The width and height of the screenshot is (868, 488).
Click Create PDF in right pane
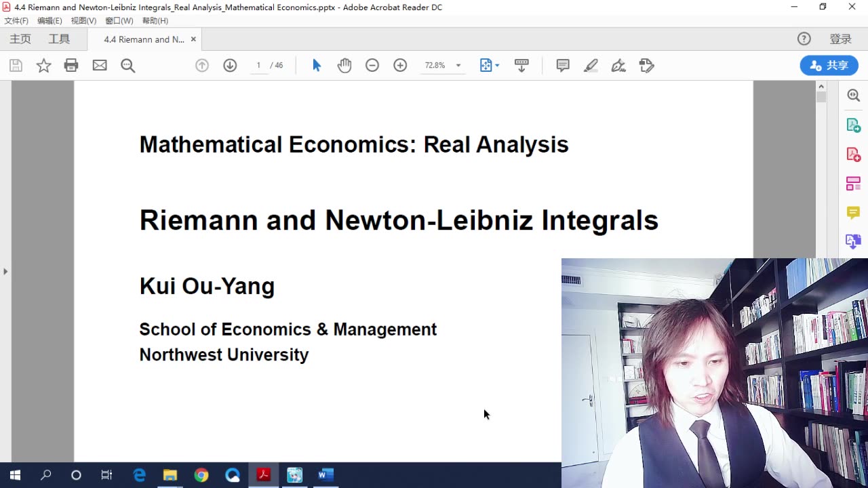pos(854,155)
